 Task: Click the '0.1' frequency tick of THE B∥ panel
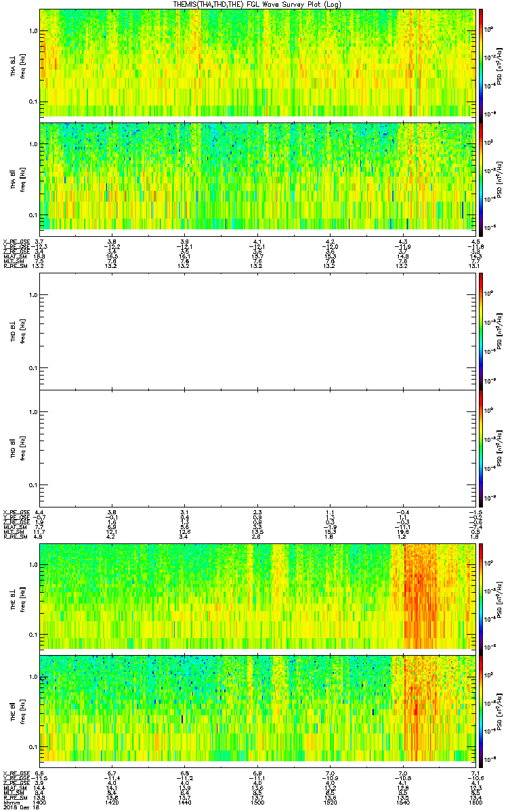[x=33, y=747]
